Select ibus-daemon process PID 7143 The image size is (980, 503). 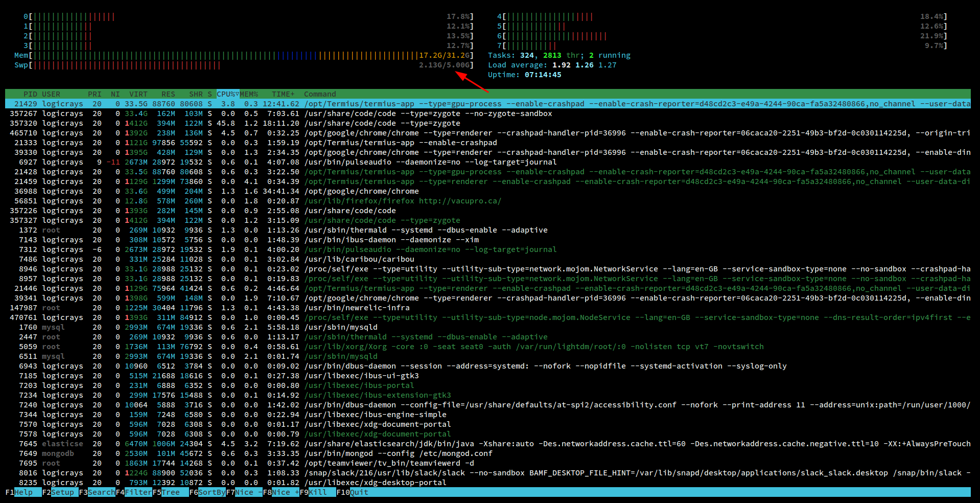[x=488, y=240]
